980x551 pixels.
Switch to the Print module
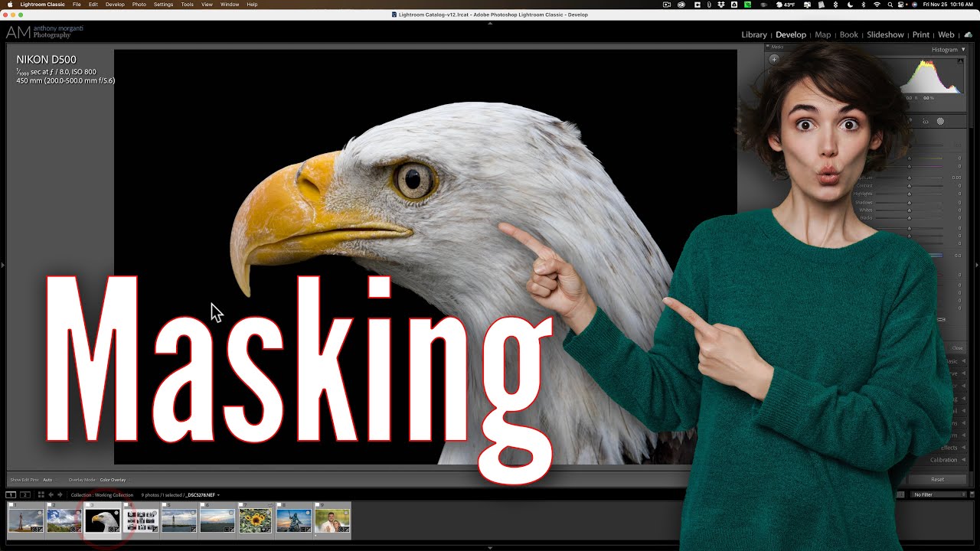[921, 34]
